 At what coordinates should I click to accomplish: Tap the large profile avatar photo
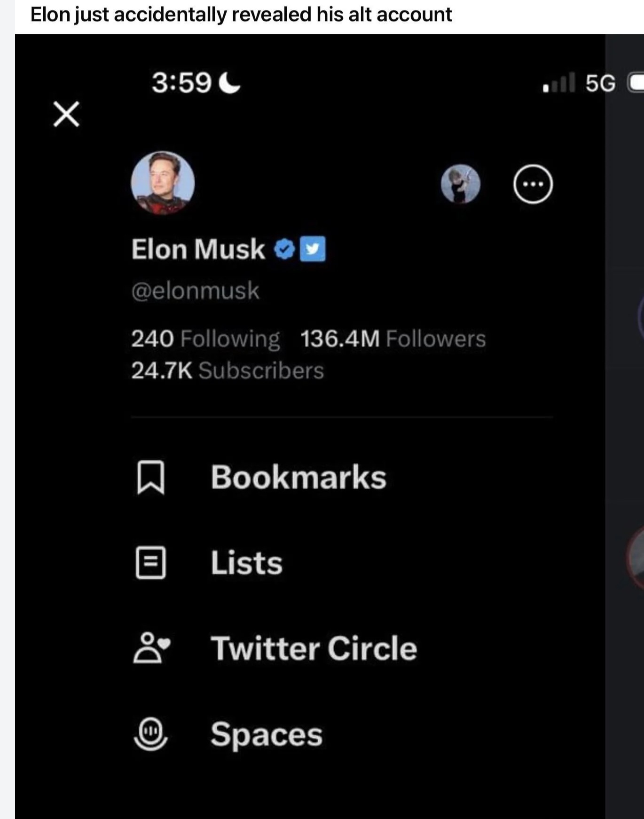163,183
